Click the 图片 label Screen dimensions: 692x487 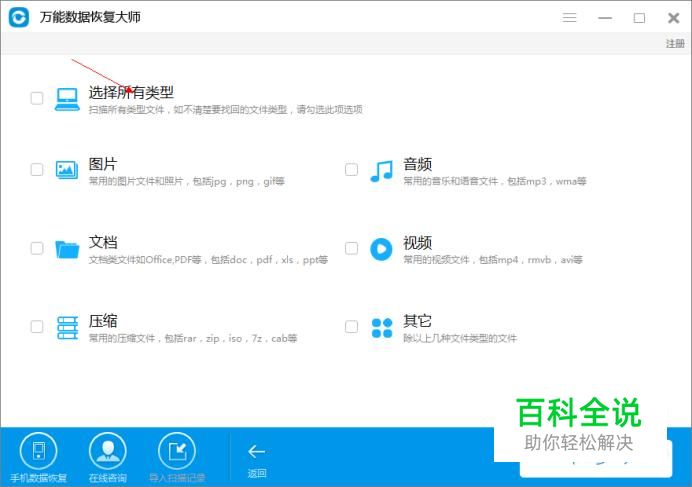pos(103,164)
